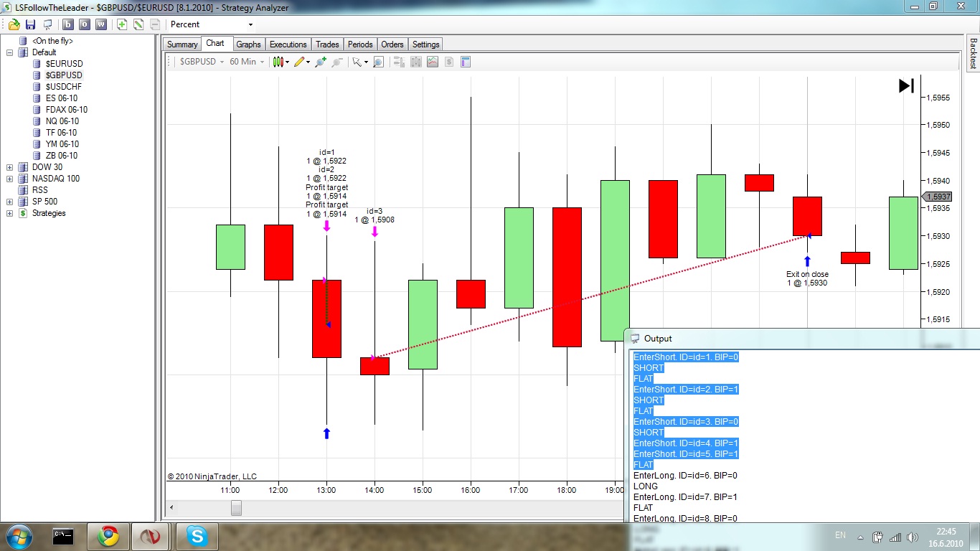
Task: Select FDAX 06-10 in the tree
Action: (x=66, y=110)
